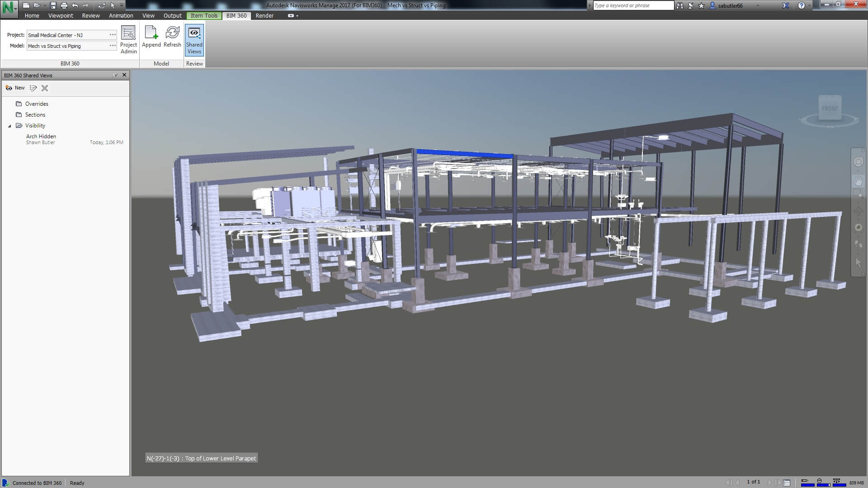868x488 pixels.
Task: Click New shared view button in panel
Action: (15, 88)
